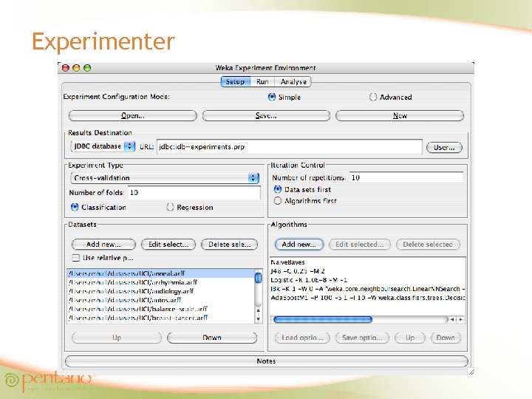Click the datasets list scrollbar thumb

(x=258, y=279)
